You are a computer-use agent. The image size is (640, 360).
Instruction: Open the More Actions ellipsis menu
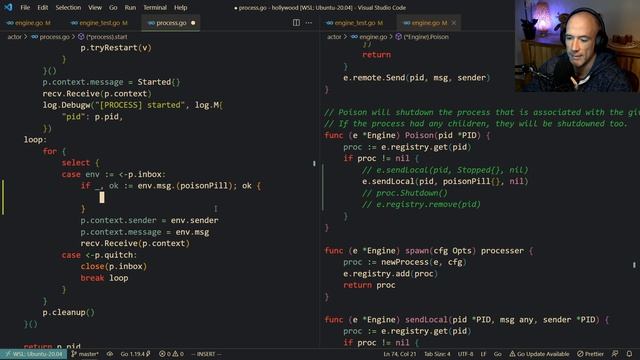coord(309,23)
